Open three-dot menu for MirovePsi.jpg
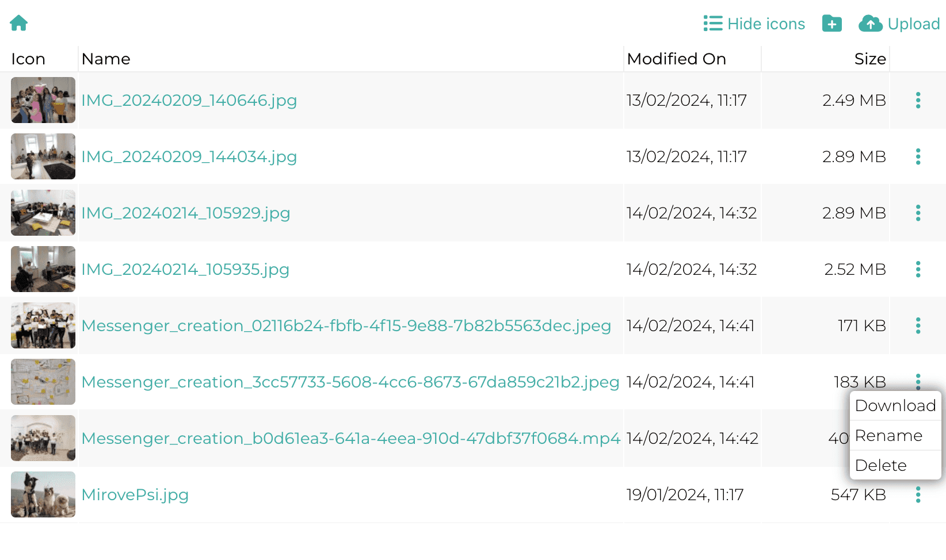 918,495
